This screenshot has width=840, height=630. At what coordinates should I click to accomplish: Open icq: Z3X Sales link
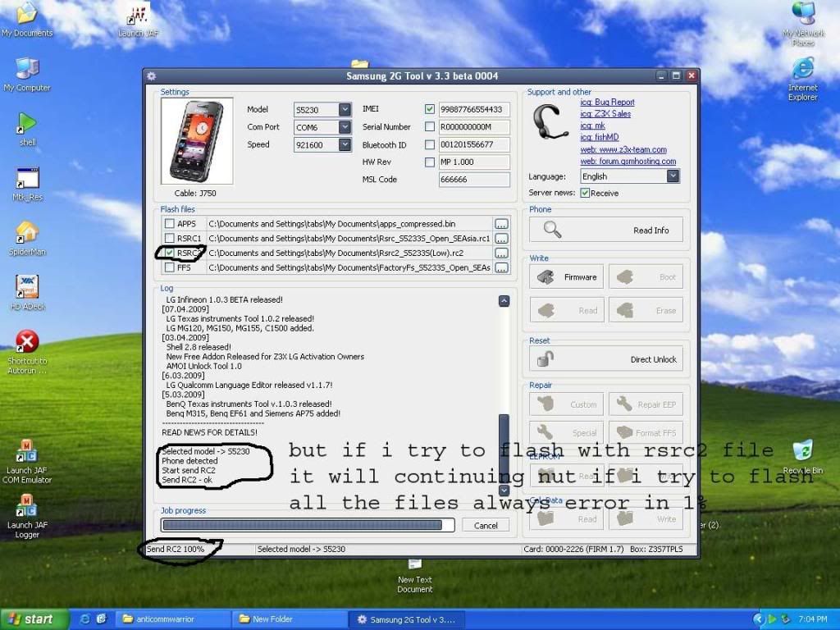605,113
